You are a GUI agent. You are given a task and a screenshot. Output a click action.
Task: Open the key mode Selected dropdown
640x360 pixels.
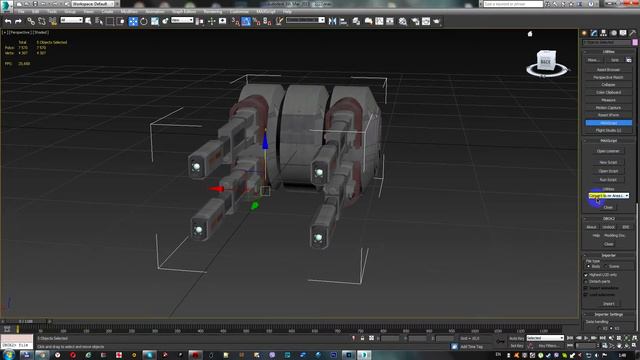(x=545, y=338)
